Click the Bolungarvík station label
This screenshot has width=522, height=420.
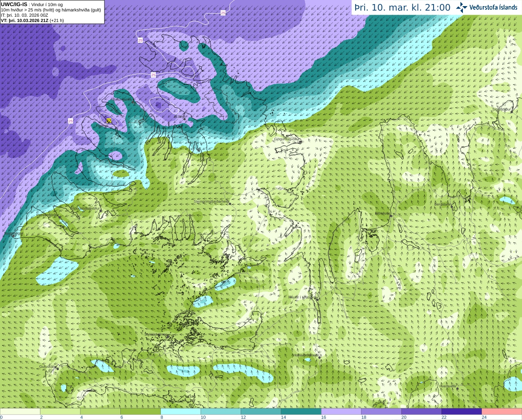tap(122, 99)
